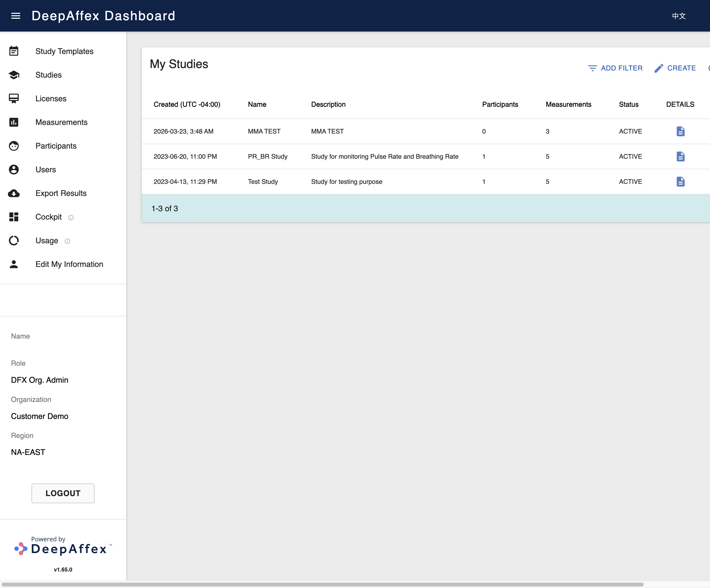Click version label v1.65.0
Viewport: 710px width, 588px height.
(x=63, y=570)
